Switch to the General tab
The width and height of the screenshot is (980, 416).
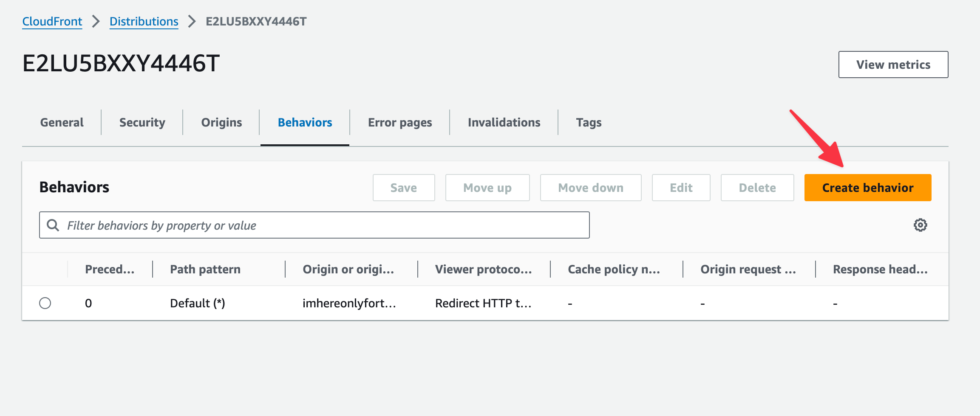(x=62, y=123)
